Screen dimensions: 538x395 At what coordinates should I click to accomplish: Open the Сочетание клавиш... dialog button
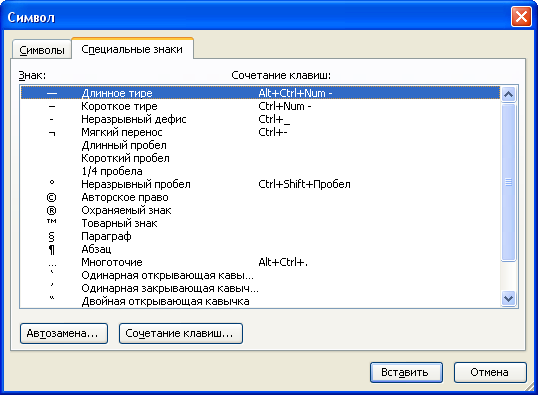click(181, 333)
